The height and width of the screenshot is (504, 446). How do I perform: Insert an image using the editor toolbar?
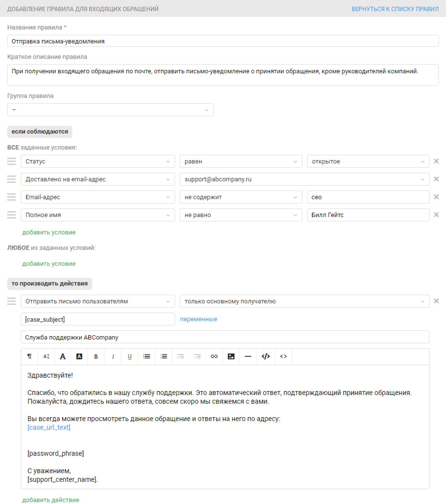point(231,357)
